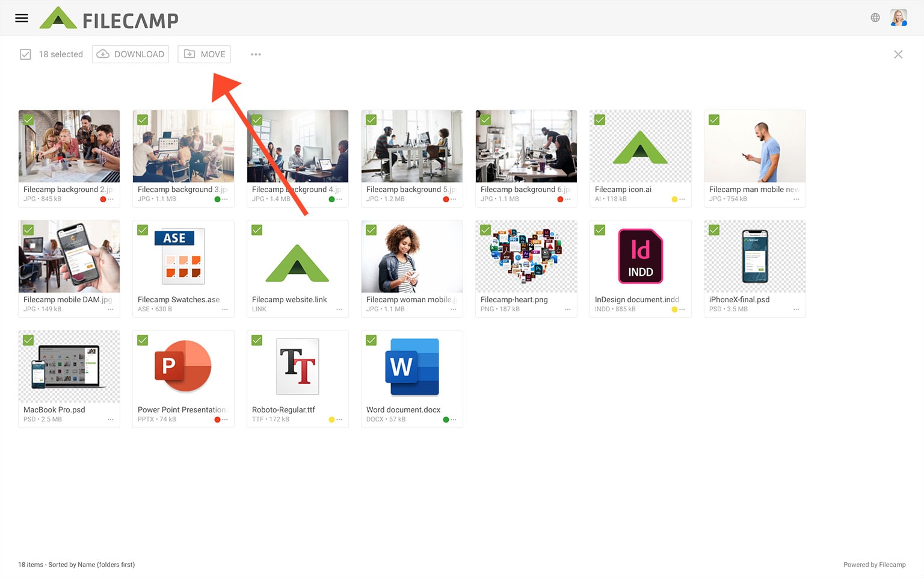The width and height of the screenshot is (924, 578).
Task: Uncheck Filecamp man mobile checkbox
Action: tap(714, 120)
